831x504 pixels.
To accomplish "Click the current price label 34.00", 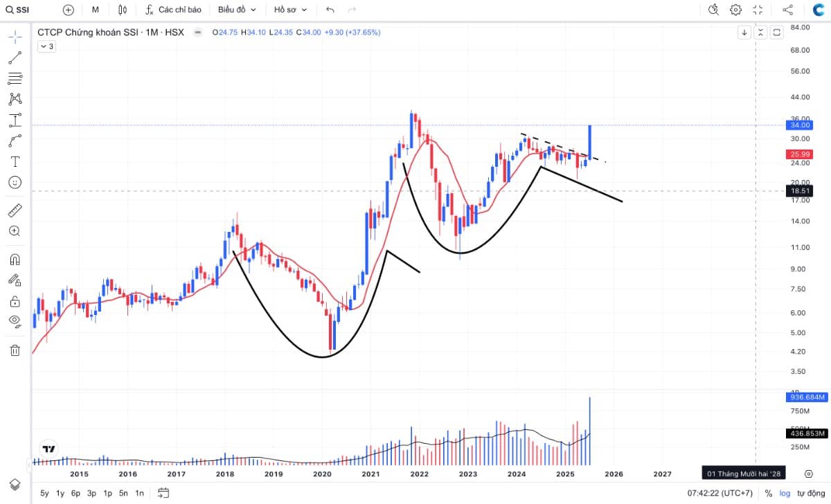I will (x=800, y=125).
